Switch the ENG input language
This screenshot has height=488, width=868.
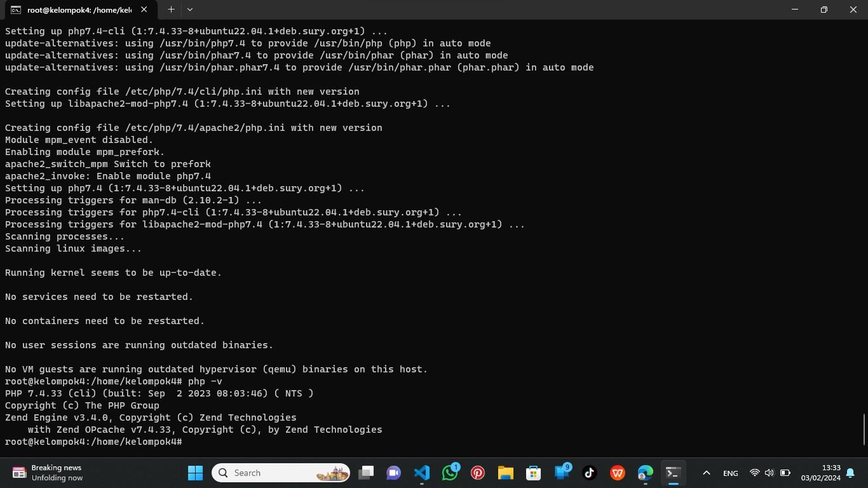[x=730, y=473]
